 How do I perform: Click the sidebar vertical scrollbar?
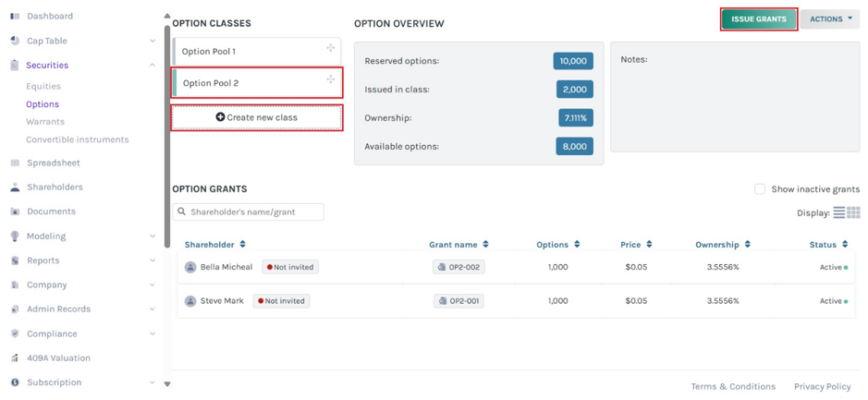pyautogui.click(x=167, y=136)
